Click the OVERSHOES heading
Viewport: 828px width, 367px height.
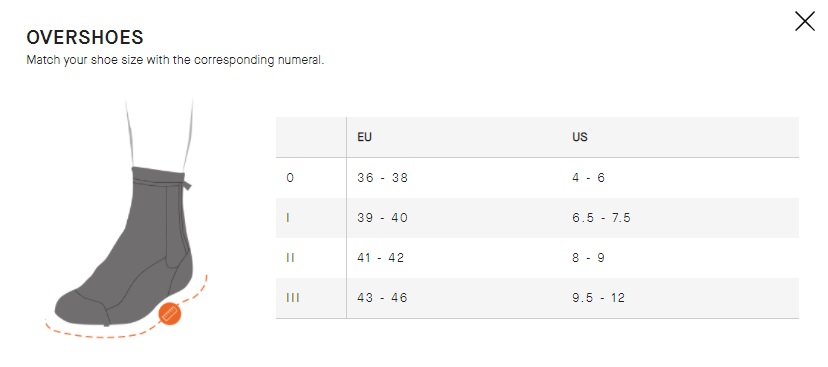tap(85, 37)
